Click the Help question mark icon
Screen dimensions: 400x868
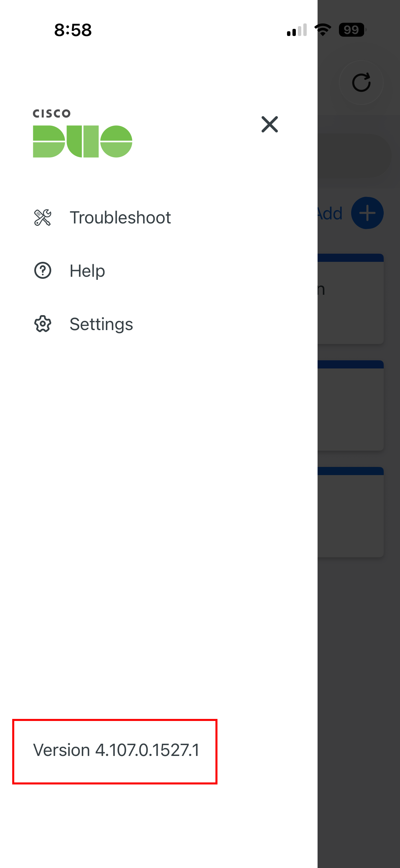click(x=42, y=271)
